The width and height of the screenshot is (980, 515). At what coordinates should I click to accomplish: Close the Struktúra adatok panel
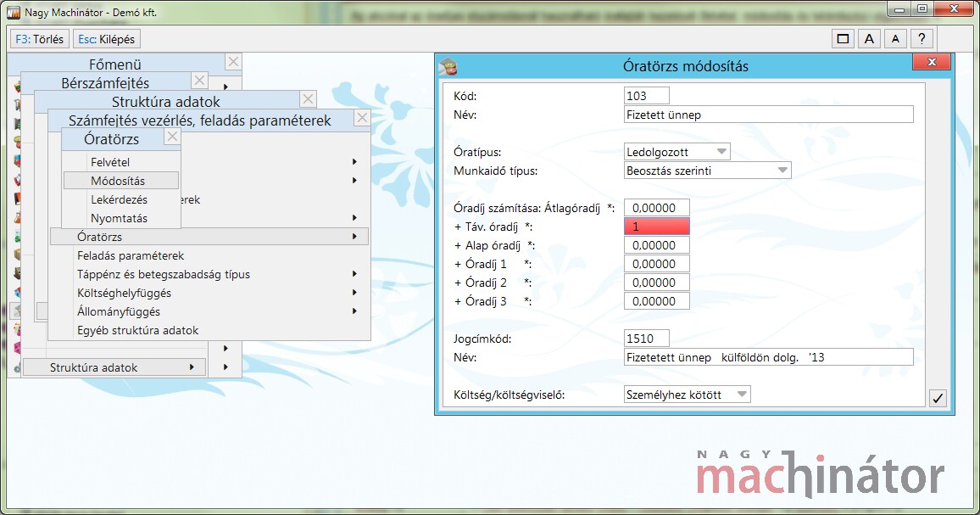(x=308, y=99)
